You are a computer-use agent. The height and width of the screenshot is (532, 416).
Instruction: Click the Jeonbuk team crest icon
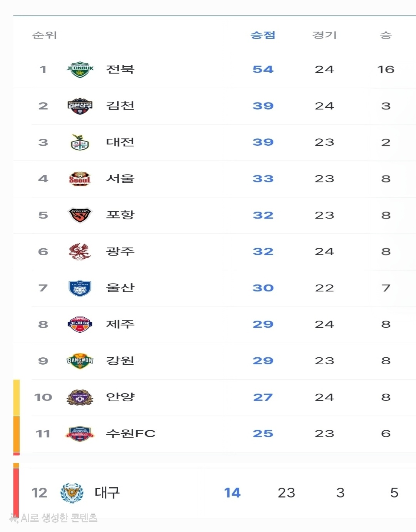[x=80, y=69]
